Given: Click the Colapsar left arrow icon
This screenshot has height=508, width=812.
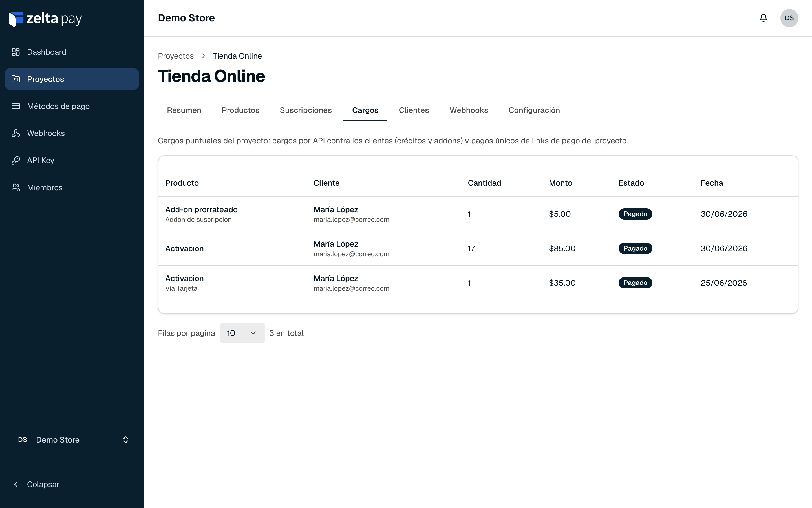Looking at the screenshot, I should point(16,484).
